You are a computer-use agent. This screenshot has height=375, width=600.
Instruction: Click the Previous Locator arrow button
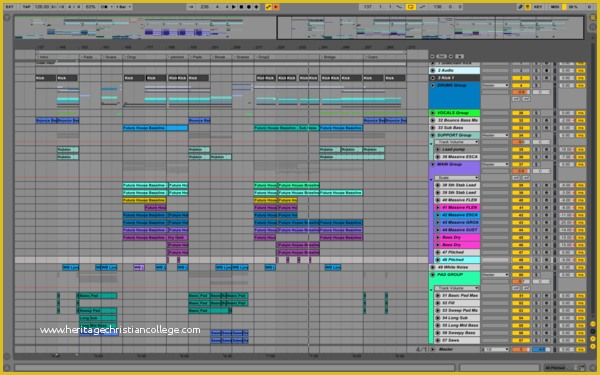432,56
